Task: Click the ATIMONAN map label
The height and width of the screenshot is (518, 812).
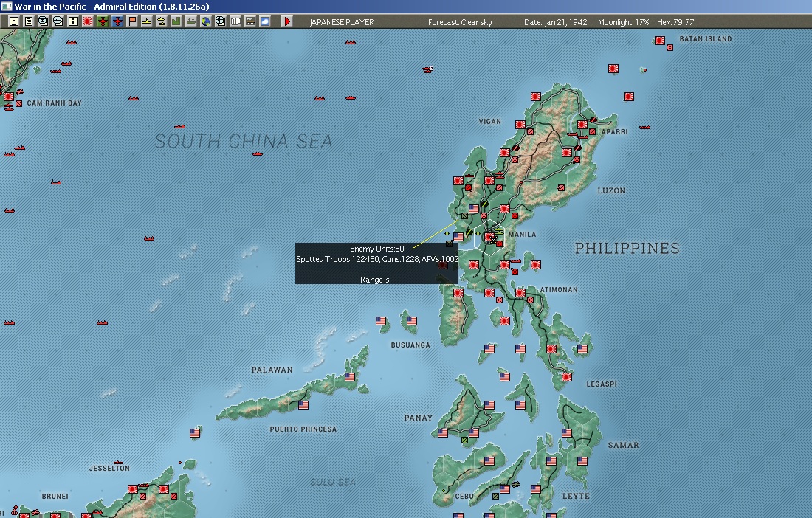Action: pyautogui.click(x=559, y=290)
